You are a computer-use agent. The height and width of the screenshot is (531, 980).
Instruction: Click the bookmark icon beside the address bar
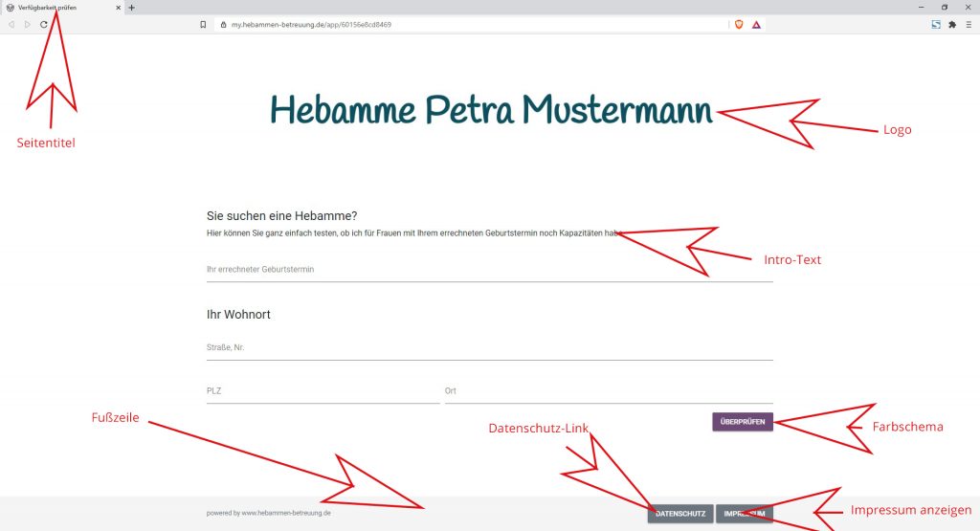tap(203, 25)
